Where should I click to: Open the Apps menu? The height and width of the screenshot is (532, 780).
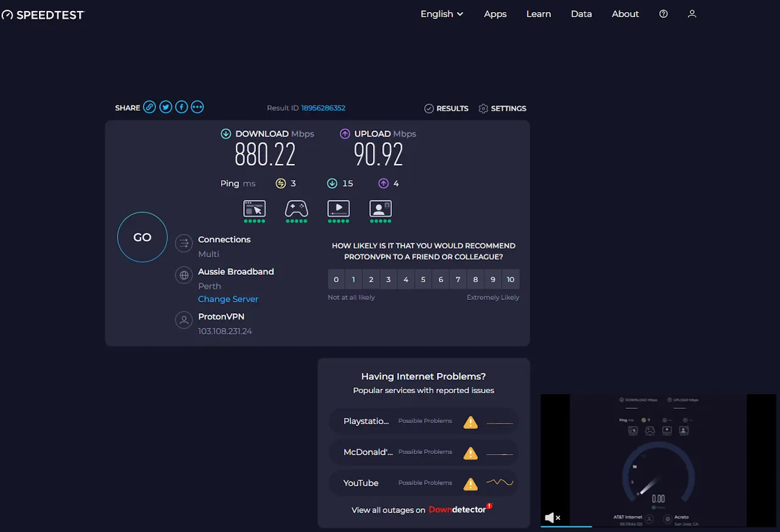coord(495,14)
